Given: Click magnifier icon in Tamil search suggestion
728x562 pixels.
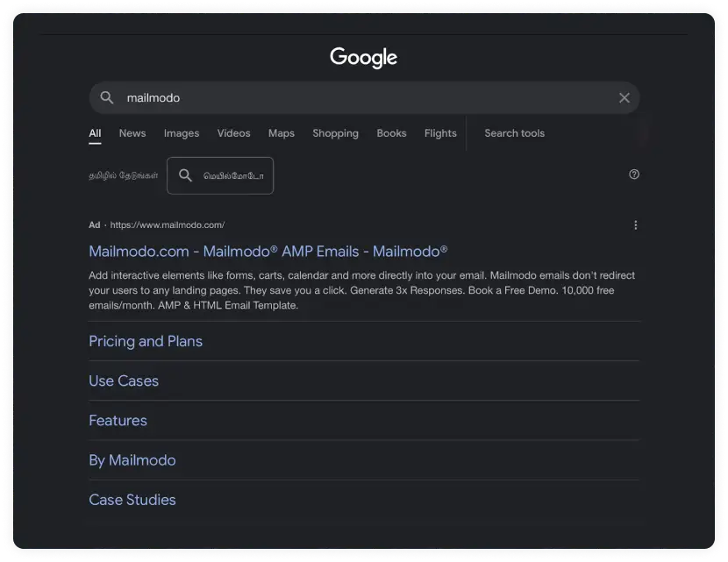Looking at the screenshot, I should (x=185, y=175).
